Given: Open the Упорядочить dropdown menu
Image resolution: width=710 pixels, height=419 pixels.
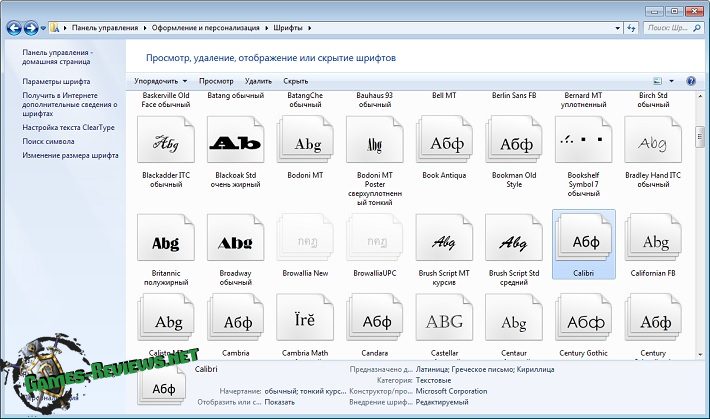Looking at the screenshot, I should [x=160, y=81].
